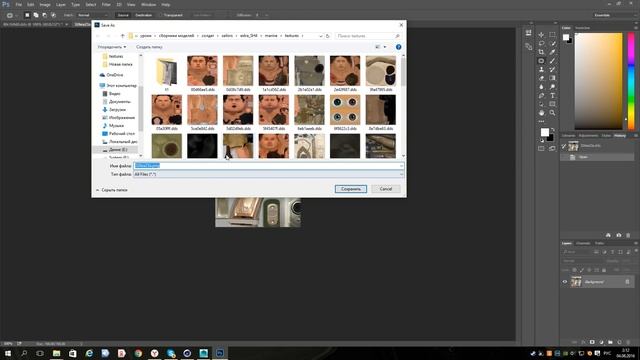Open the file name history dropdown arrow
The height and width of the screenshot is (360, 640).
tap(401, 166)
